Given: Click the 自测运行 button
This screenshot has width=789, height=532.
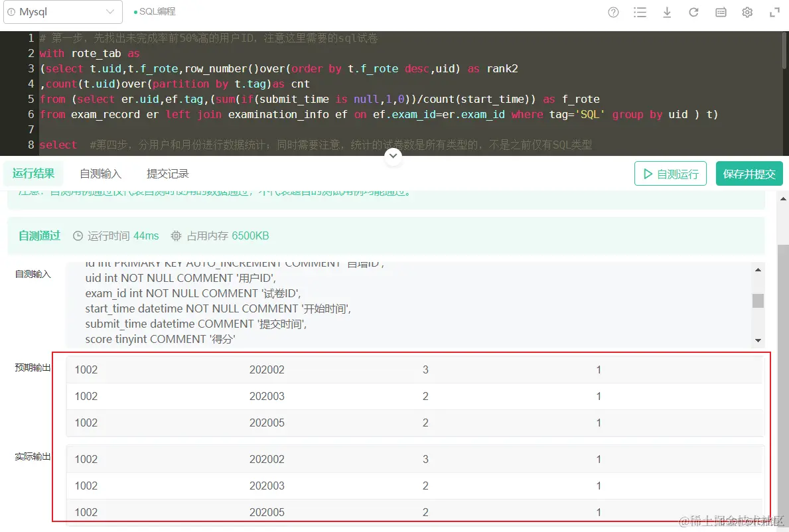Looking at the screenshot, I should click(x=670, y=174).
